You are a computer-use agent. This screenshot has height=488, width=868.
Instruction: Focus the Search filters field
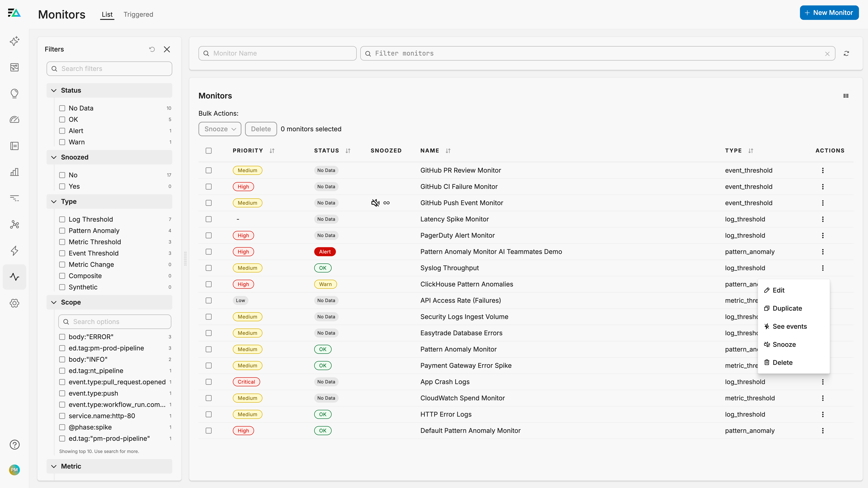click(x=109, y=69)
